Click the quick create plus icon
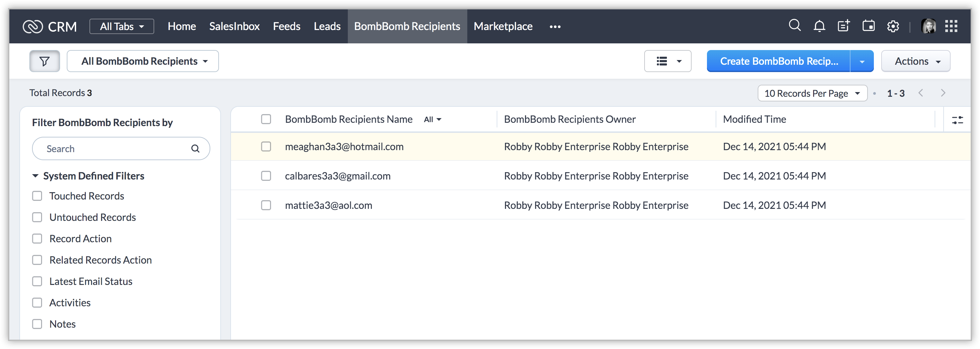This screenshot has height=349, width=980. point(843,26)
